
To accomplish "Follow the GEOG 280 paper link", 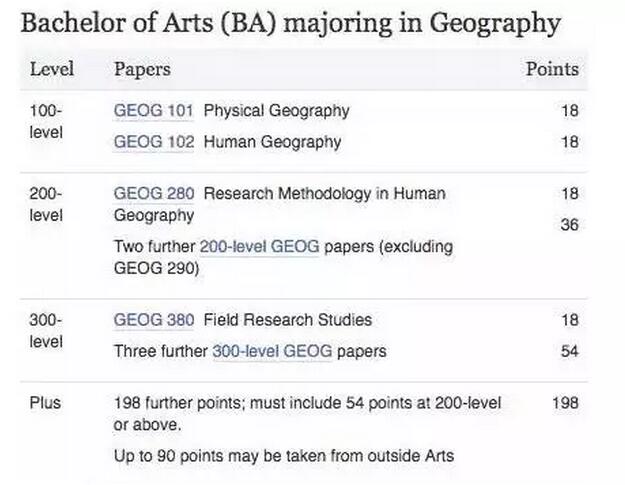I will point(154,193).
